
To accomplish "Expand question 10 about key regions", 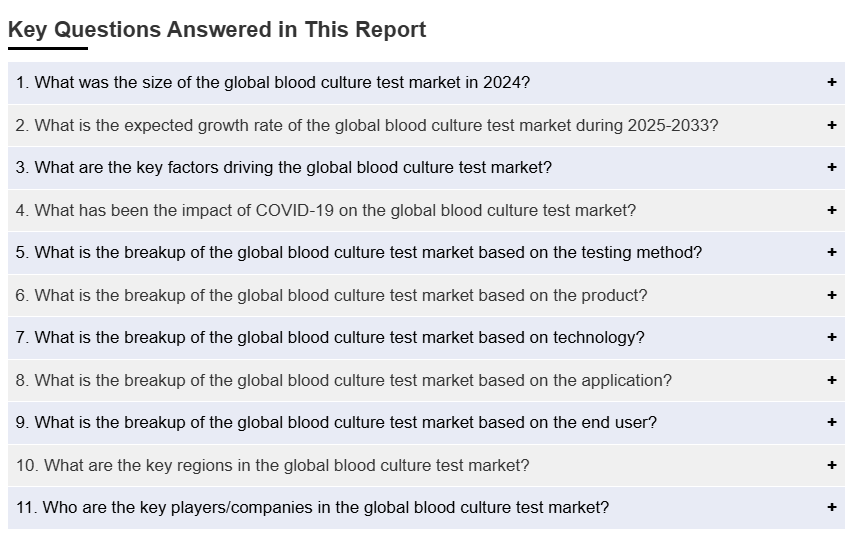I will click(272, 465).
